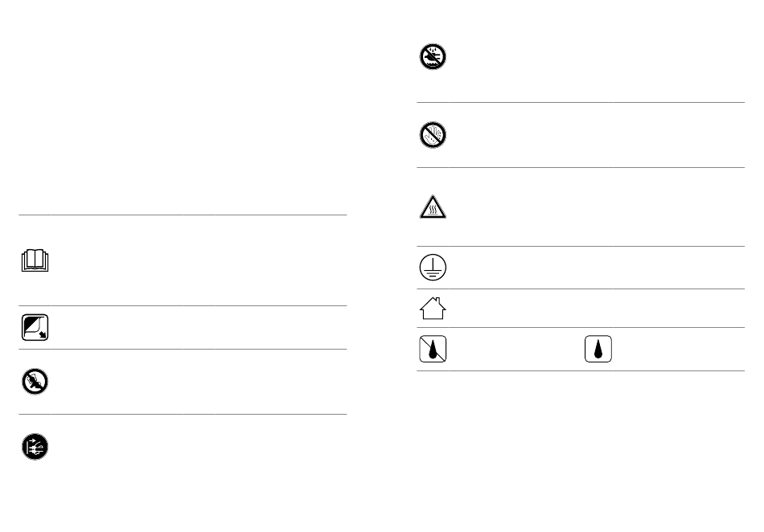Viewport: 764px width, 532px height.
Task: Select the earth ground symbol icon
Action: click(x=433, y=268)
